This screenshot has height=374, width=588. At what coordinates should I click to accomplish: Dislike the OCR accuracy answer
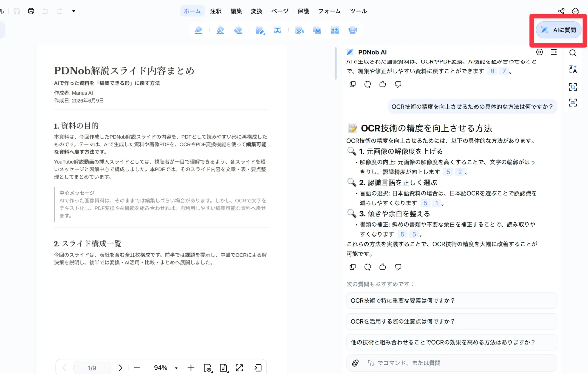point(398,267)
